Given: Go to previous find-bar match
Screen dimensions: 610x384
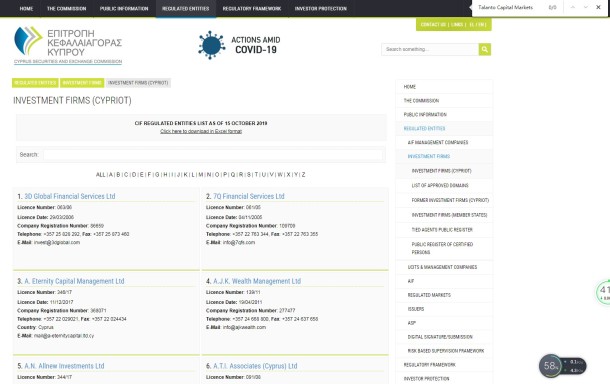Looking at the screenshot, I should (573, 7).
